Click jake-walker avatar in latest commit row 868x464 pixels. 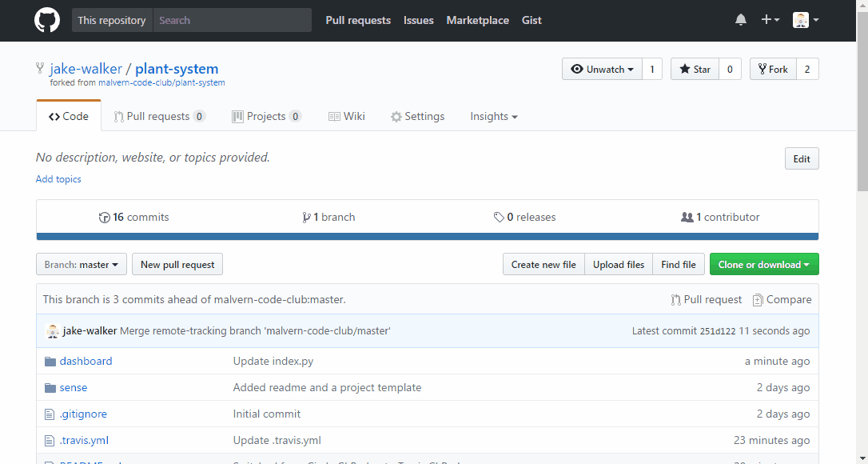click(53, 331)
